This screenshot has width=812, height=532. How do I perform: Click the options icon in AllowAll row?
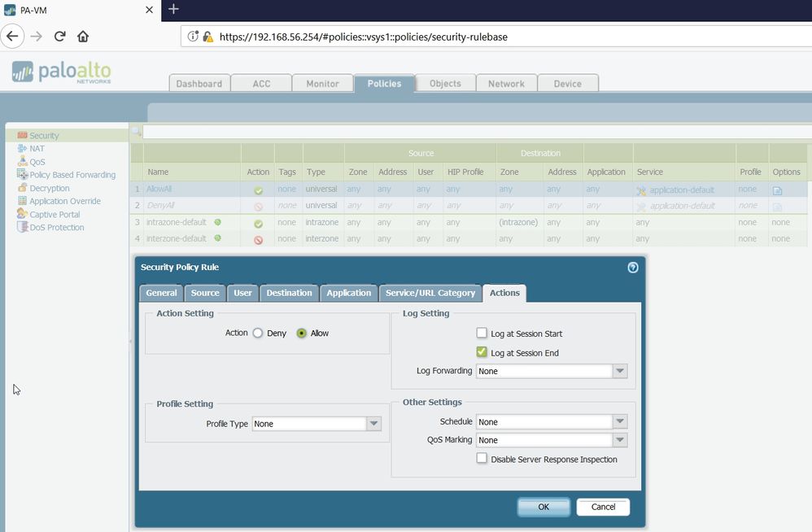(777, 190)
